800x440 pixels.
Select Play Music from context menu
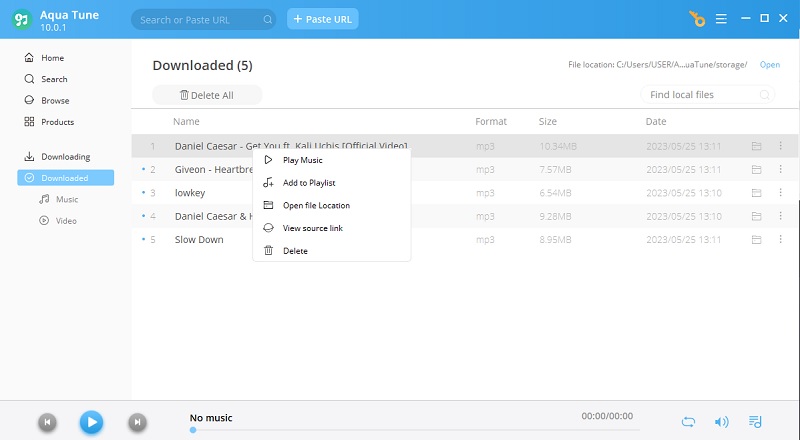tap(302, 160)
